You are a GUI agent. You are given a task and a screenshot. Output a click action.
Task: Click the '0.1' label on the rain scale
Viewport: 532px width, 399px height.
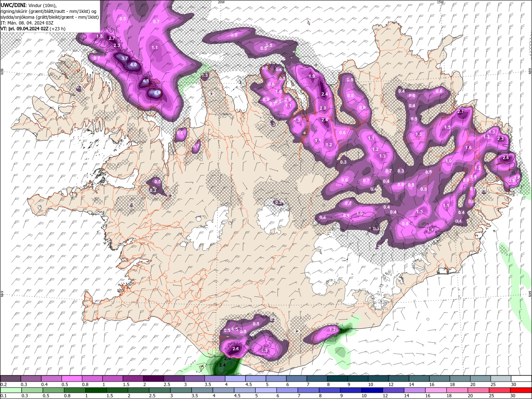[x=3, y=395]
